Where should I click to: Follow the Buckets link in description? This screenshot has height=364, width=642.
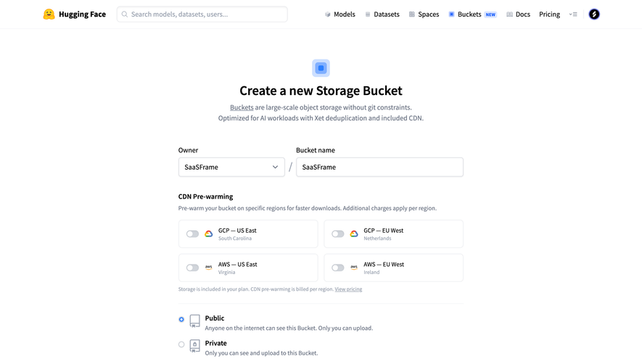pyautogui.click(x=242, y=107)
